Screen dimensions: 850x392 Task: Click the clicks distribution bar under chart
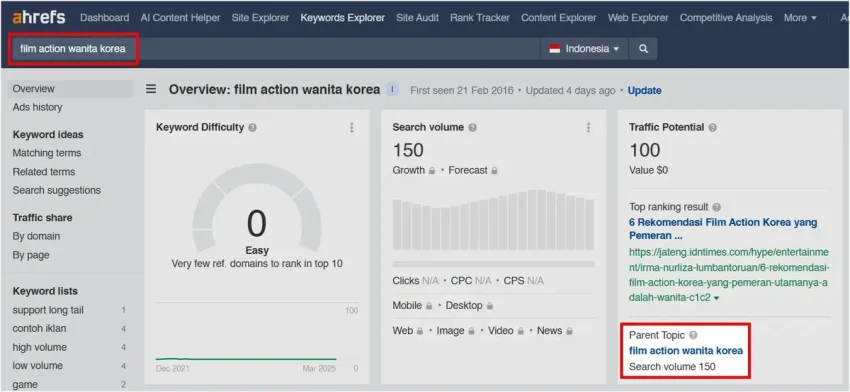pyautogui.click(x=493, y=264)
